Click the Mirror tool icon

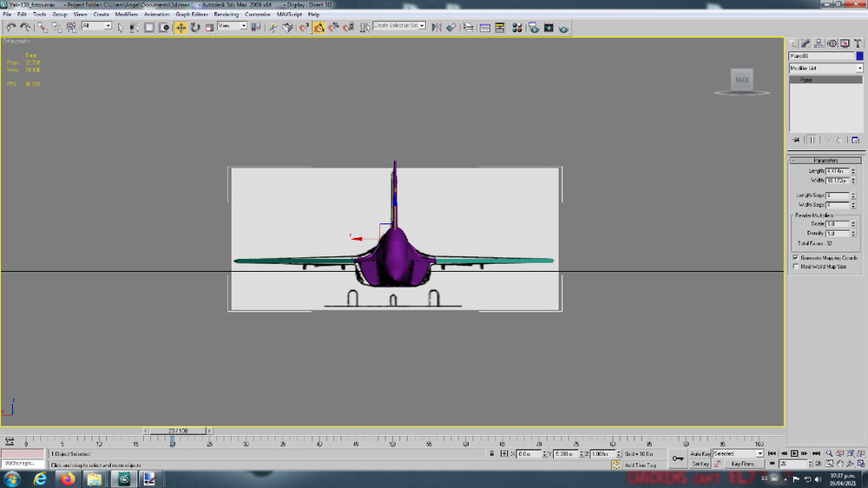(437, 27)
